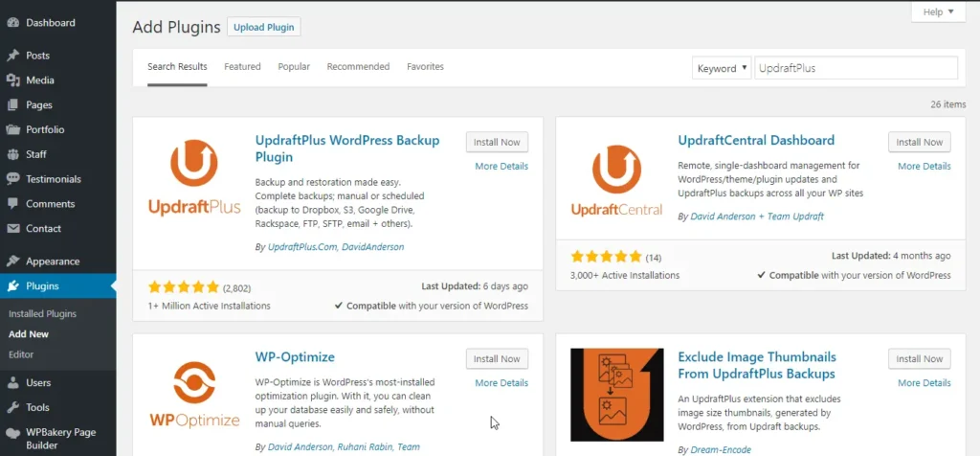Screen dimensions: 980x456
Task: Switch to the Popular tab
Action: 294,67
